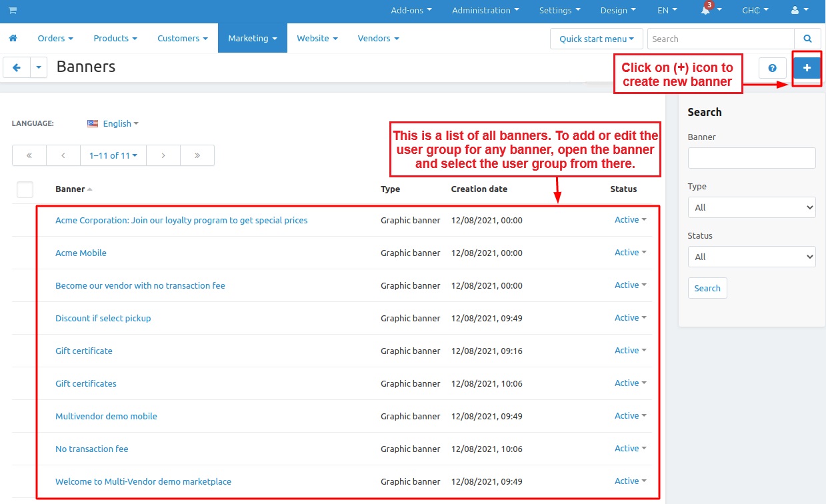Click the Search button in sidebar
826x504 pixels.
pos(707,288)
